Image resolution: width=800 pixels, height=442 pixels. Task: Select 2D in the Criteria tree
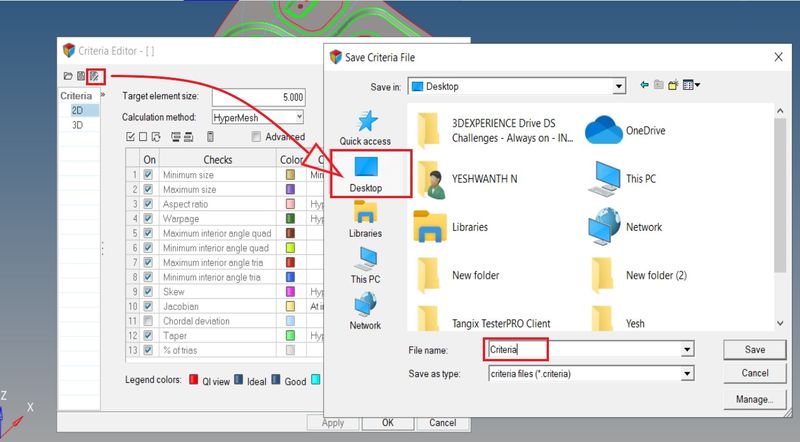[x=77, y=110]
